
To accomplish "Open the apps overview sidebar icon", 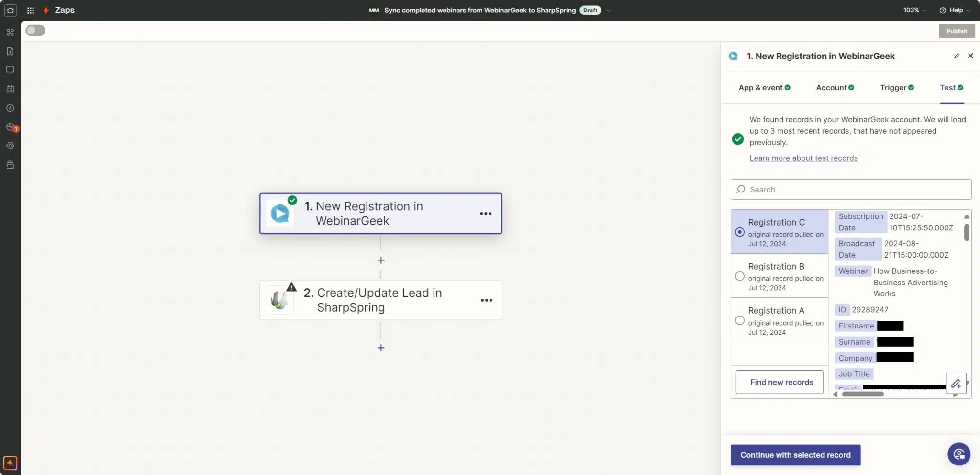I will pyautogui.click(x=10, y=32).
